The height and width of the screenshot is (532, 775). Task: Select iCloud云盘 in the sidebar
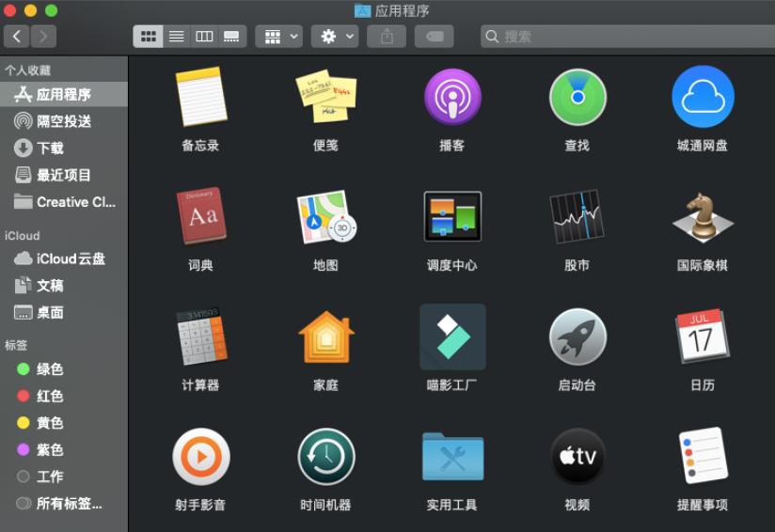[64, 258]
